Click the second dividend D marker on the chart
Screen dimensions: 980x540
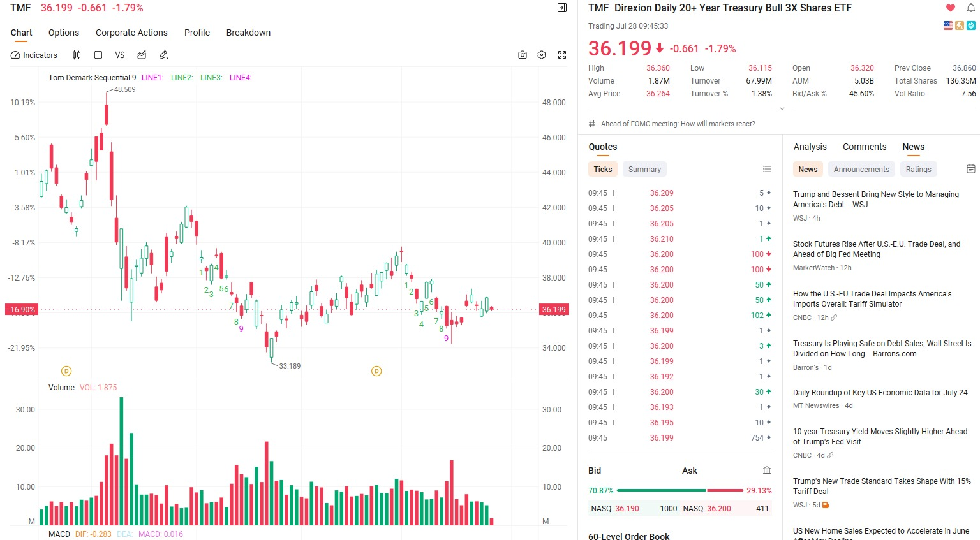376,371
